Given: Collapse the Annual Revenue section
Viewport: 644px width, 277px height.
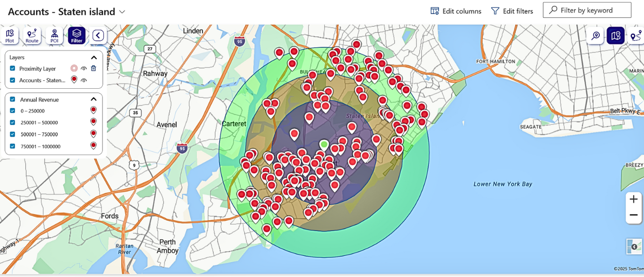Looking at the screenshot, I should [x=93, y=99].
